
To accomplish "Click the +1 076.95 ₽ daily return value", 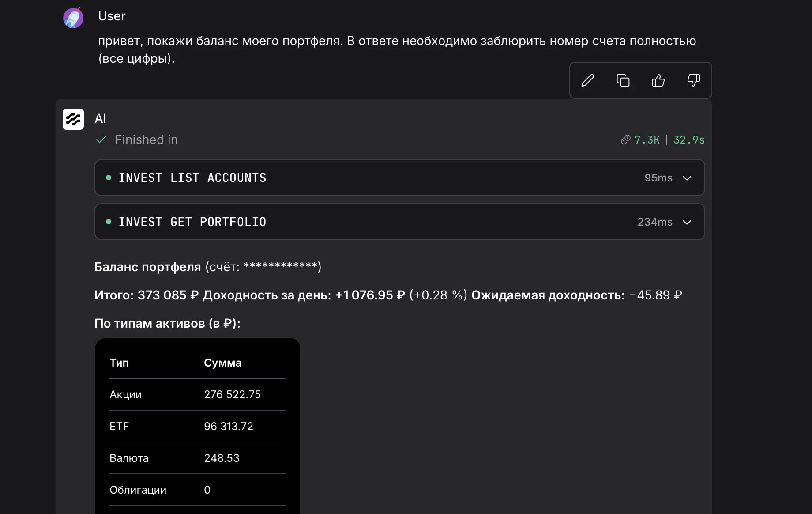I will pyautogui.click(x=370, y=295).
